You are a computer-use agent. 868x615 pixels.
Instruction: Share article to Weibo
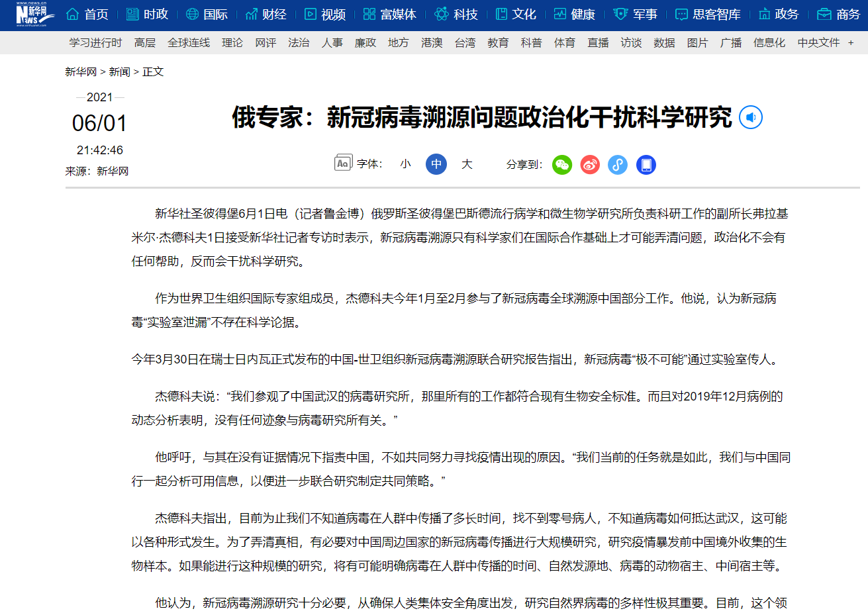(x=590, y=165)
